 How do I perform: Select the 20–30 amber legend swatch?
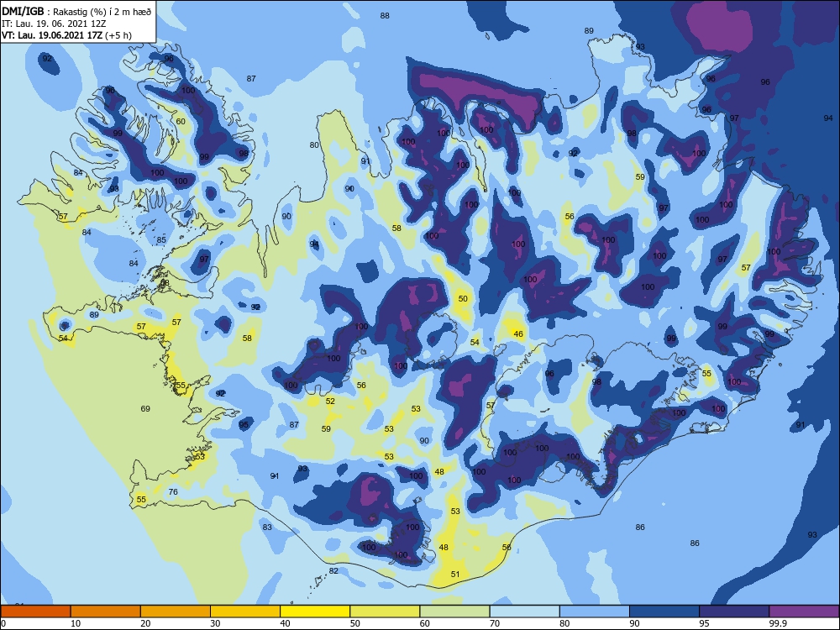176,612
